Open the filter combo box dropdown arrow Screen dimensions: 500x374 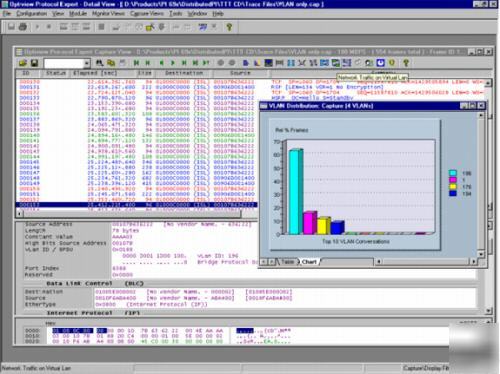[x=87, y=63]
